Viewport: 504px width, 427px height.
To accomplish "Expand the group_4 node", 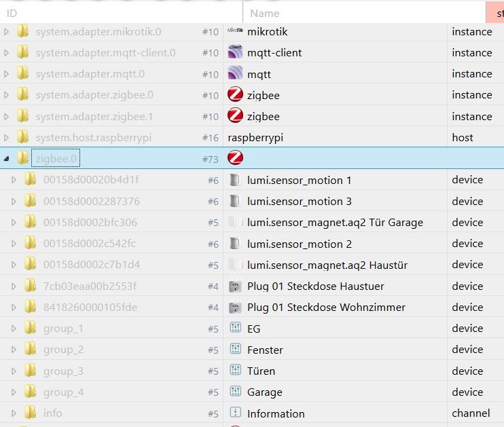I will (14, 392).
